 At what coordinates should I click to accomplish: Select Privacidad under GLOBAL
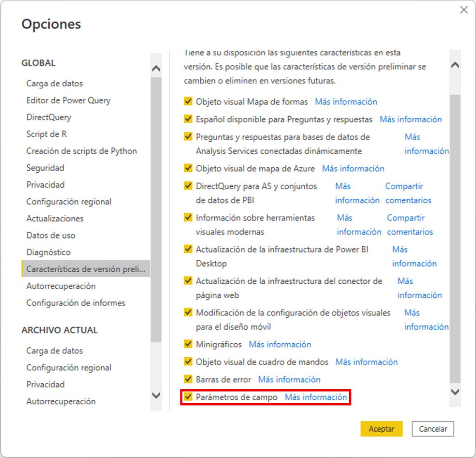pyautogui.click(x=46, y=185)
